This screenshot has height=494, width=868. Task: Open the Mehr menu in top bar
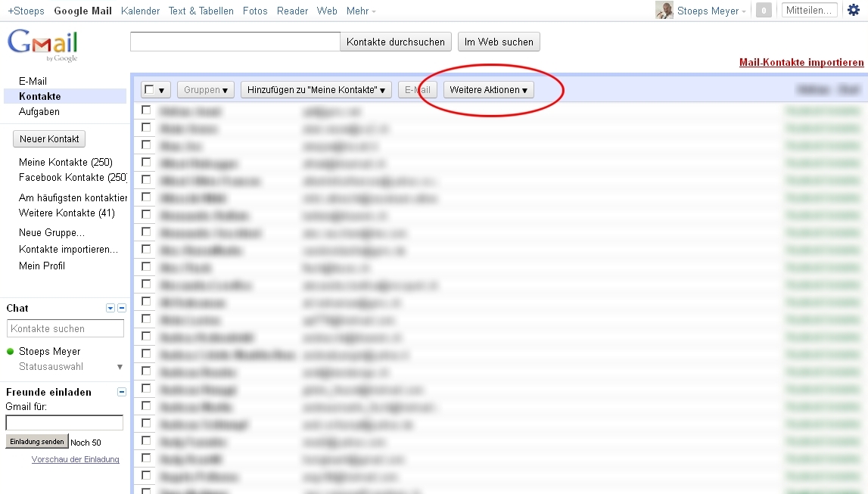click(x=360, y=11)
